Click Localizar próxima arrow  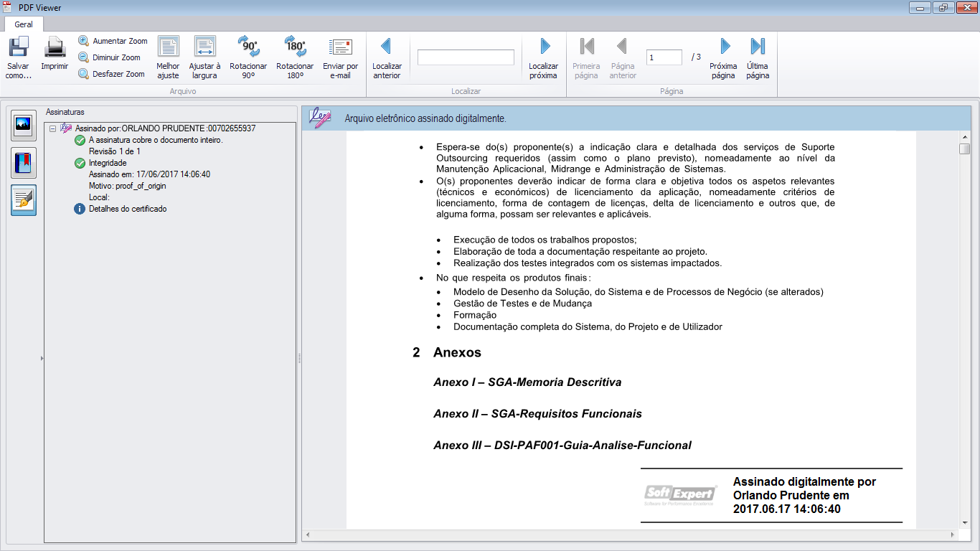544,57
